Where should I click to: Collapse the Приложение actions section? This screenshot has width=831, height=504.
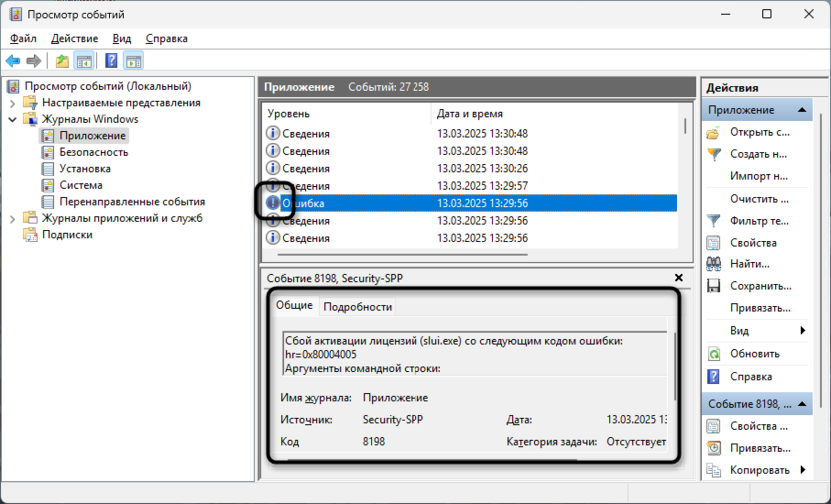pos(802,110)
